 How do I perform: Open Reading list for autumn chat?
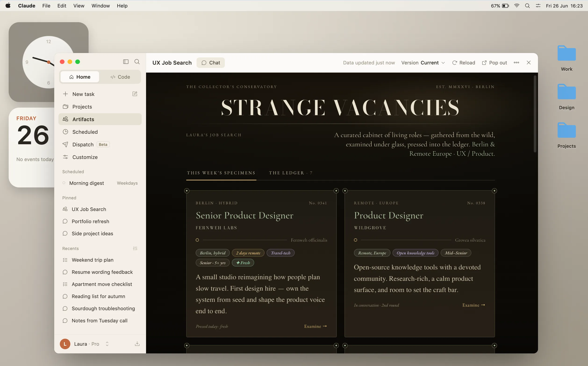(100, 296)
